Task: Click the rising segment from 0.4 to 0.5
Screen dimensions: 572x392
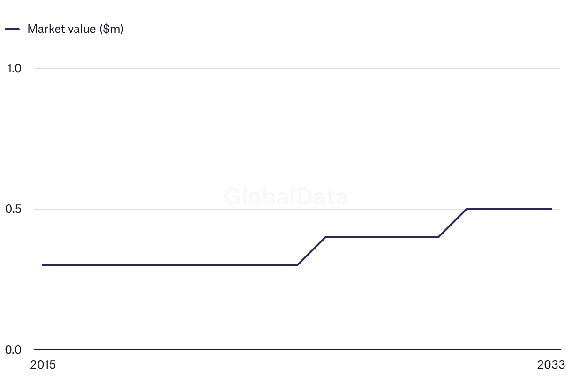Action: (x=452, y=223)
